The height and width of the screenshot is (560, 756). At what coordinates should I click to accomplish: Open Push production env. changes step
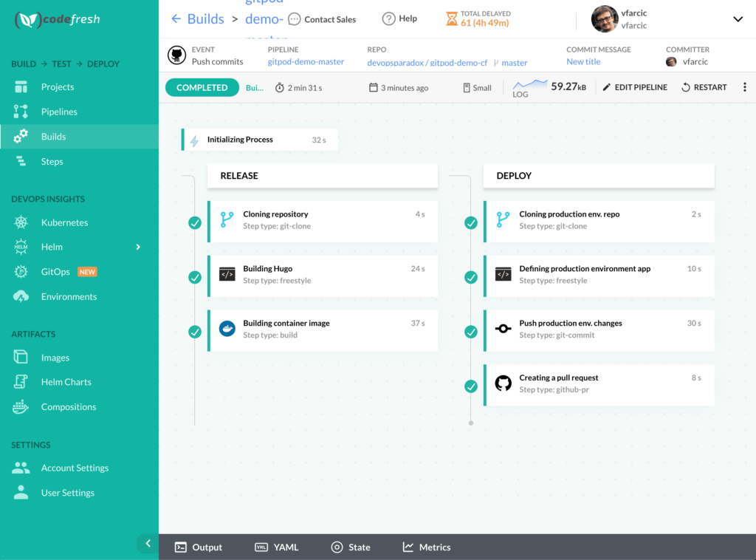(599, 330)
